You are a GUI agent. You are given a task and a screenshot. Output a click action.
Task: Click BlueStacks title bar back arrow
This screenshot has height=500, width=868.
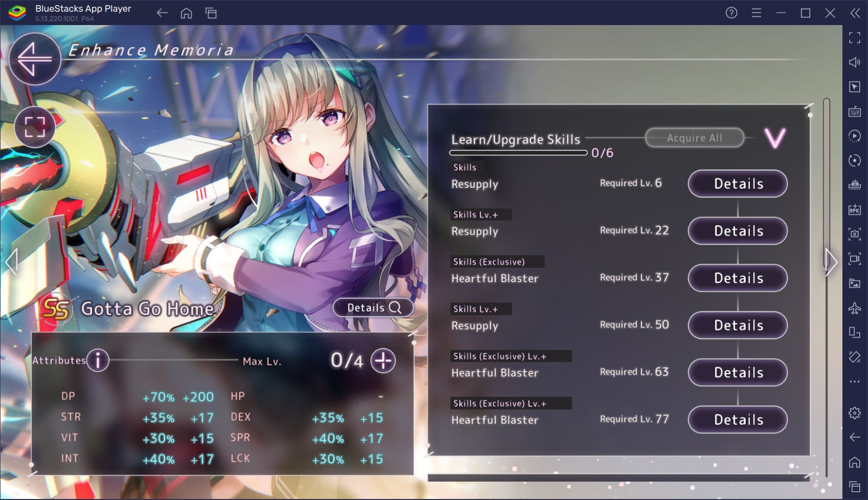pyautogui.click(x=162, y=13)
